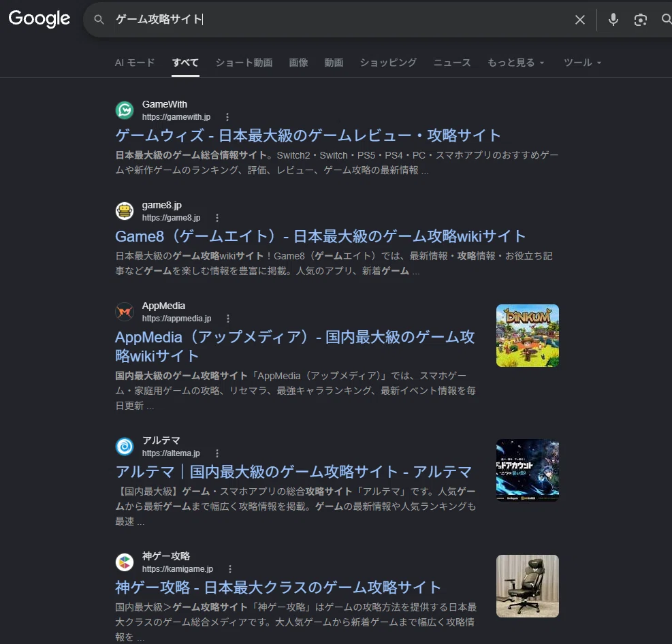
Task: Click the https://game8.jp URL text
Action: [x=171, y=218]
